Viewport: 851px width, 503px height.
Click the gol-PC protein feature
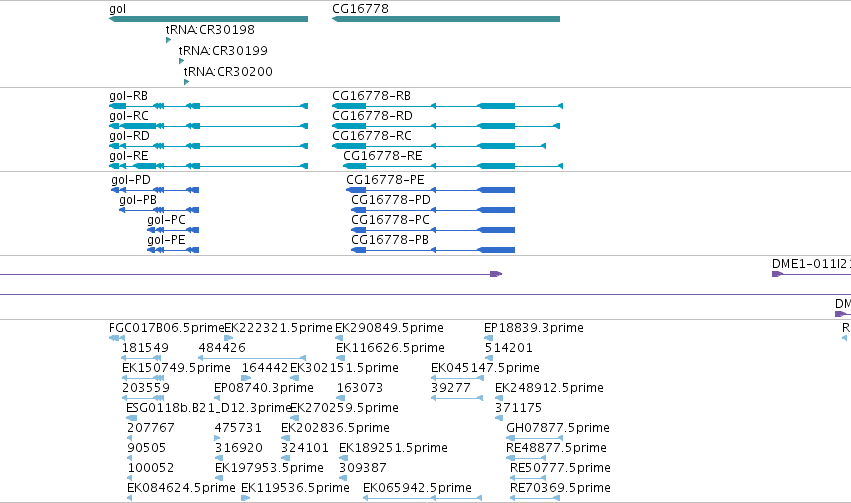173,230
